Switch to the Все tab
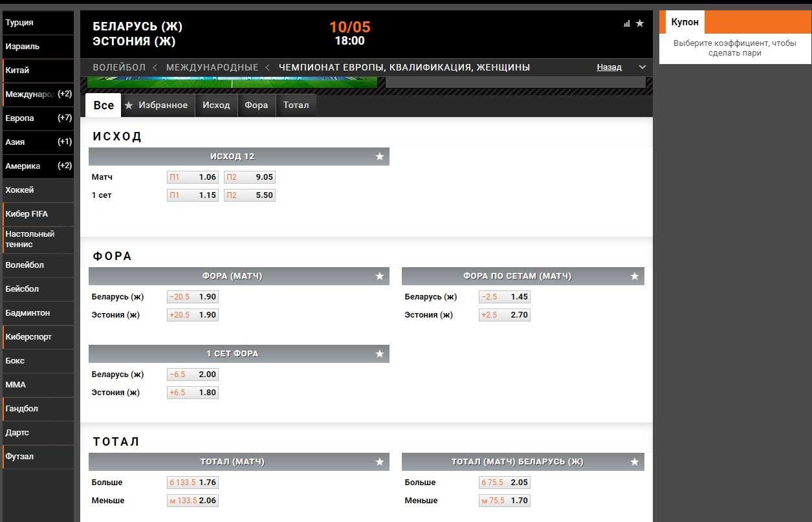Screen dimensions: 812x522 tap(104, 105)
